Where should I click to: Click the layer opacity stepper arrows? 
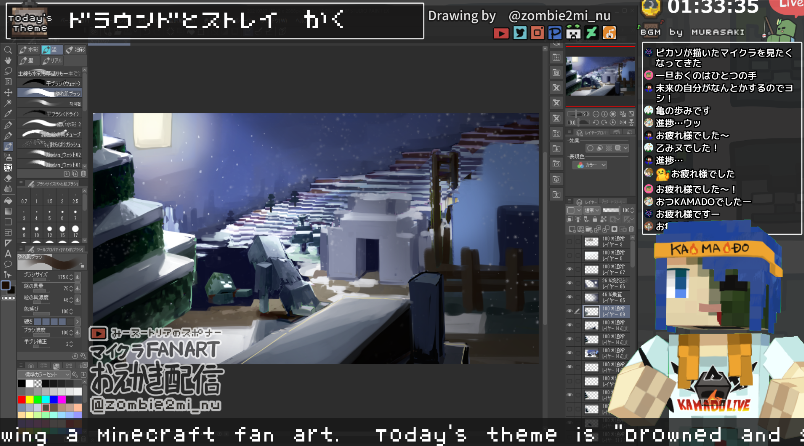(632, 211)
